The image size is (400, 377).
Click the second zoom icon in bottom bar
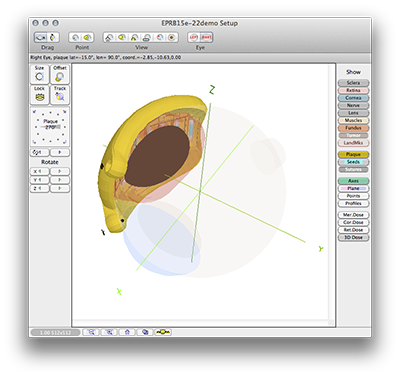tap(109, 332)
